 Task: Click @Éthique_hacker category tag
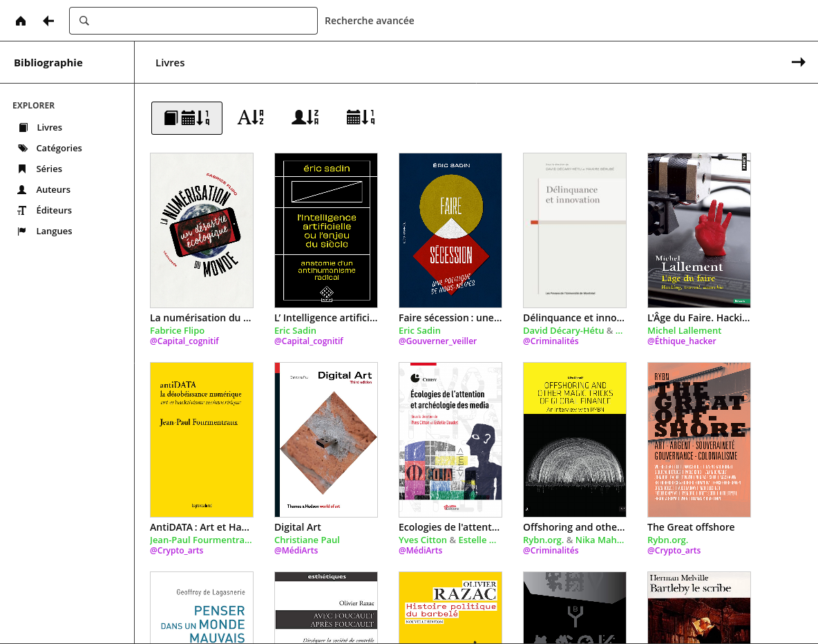[x=682, y=341]
